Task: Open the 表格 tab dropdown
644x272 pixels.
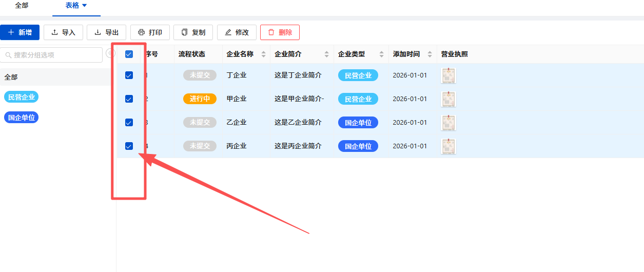Action: coord(76,6)
